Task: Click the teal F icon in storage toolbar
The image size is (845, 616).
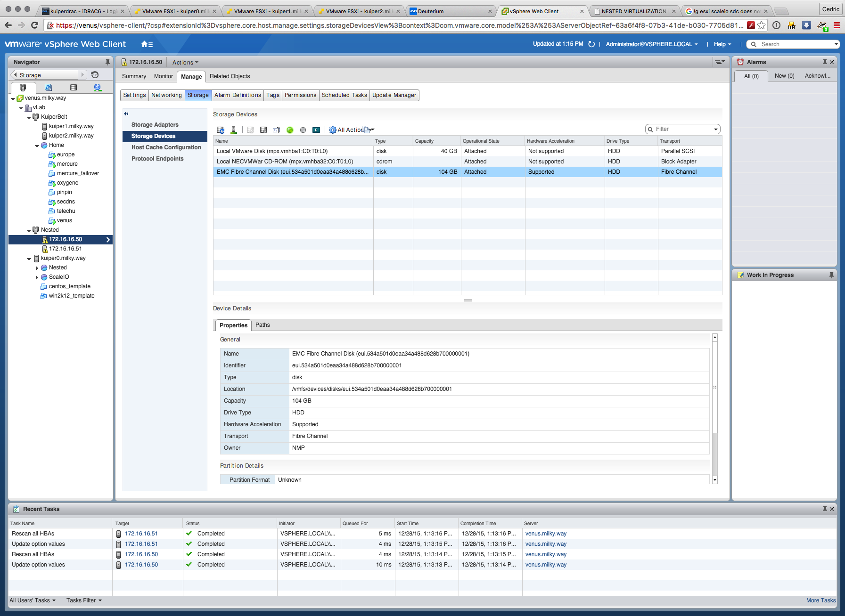Action: (316, 130)
